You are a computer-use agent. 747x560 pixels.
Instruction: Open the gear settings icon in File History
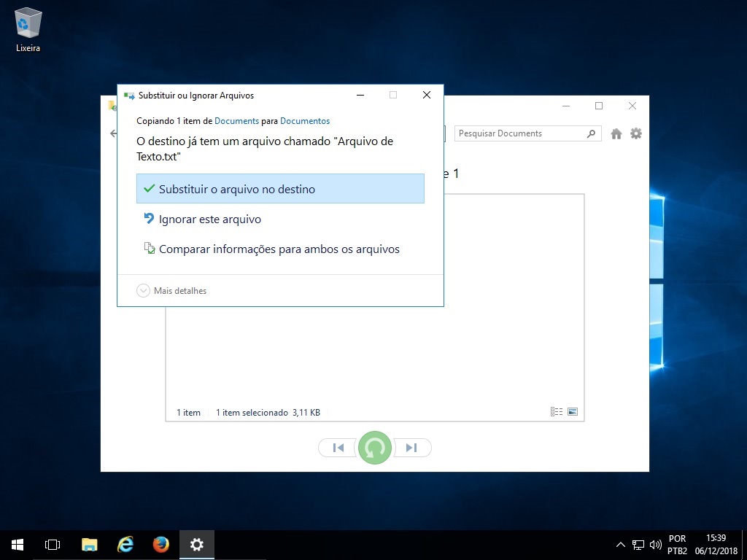click(x=636, y=133)
